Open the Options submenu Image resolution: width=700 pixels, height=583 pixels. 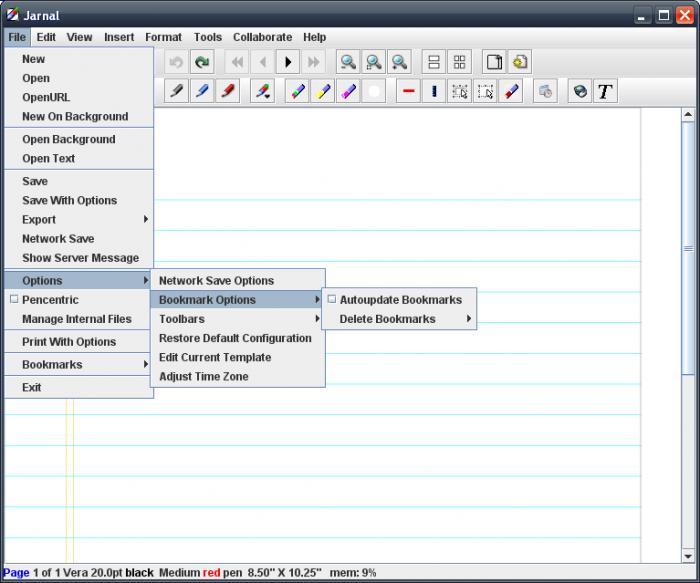(79, 280)
